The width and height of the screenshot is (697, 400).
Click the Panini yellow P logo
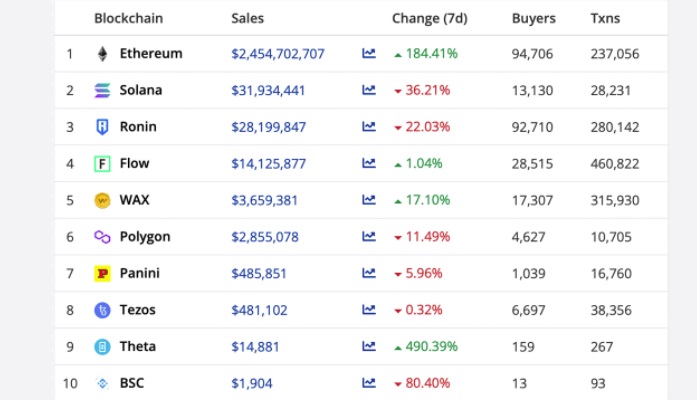[x=102, y=273]
